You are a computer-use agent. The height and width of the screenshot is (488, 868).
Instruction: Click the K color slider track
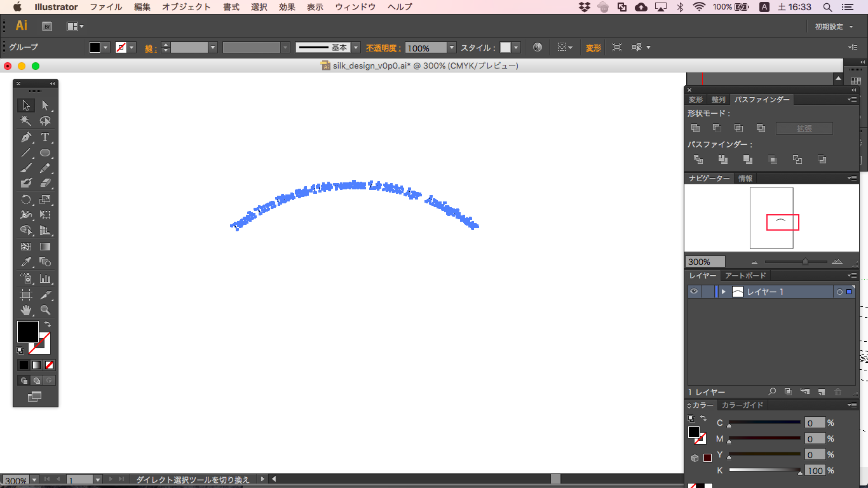pyautogui.click(x=764, y=470)
